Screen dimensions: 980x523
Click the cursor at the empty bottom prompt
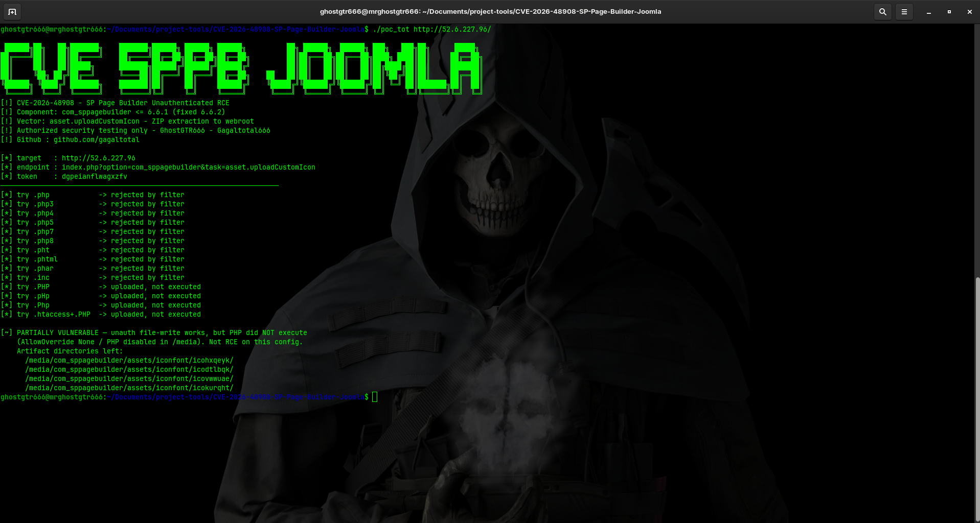[x=375, y=397]
